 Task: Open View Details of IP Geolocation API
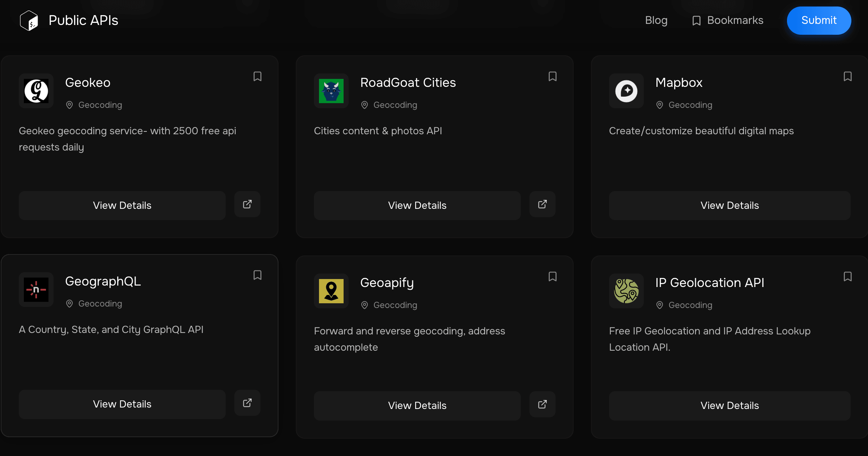[x=729, y=406]
